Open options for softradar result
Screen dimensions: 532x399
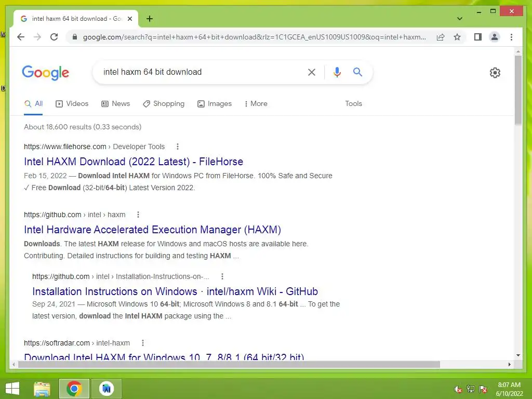143,343
